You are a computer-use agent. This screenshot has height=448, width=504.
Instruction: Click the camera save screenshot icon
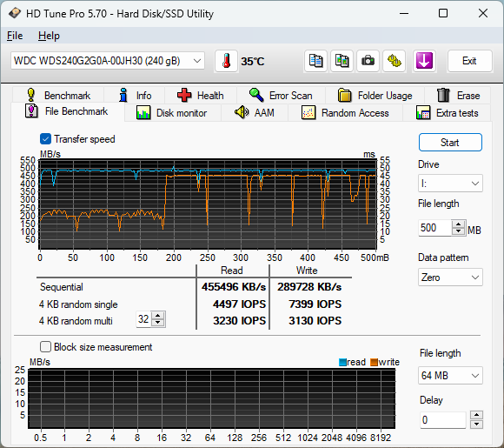[x=368, y=61]
